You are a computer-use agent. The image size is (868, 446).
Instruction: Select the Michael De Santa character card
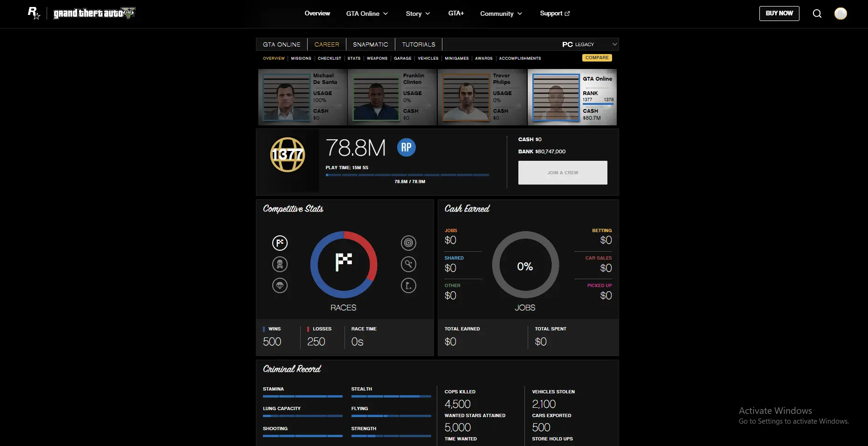[303, 97]
